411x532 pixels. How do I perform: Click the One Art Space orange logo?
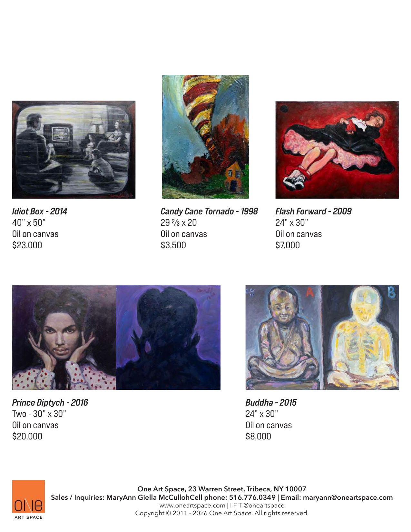(x=28, y=499)
